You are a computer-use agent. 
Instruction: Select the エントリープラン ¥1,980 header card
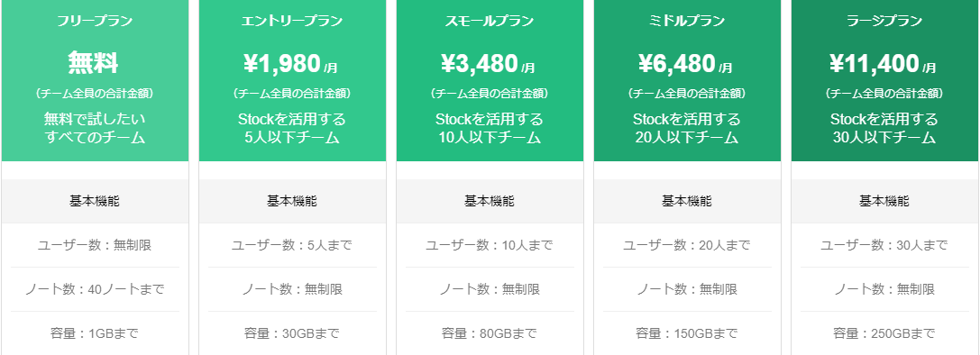pos(292,80)
